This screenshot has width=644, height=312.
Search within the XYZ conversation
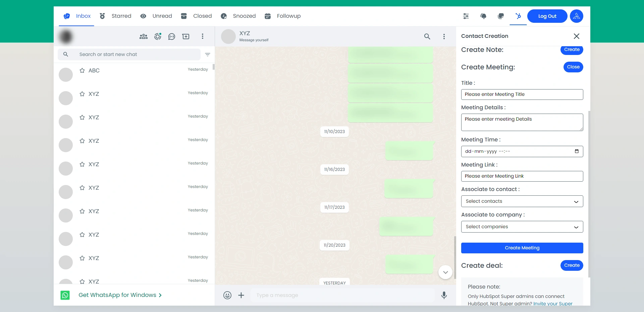click(427, 37)
